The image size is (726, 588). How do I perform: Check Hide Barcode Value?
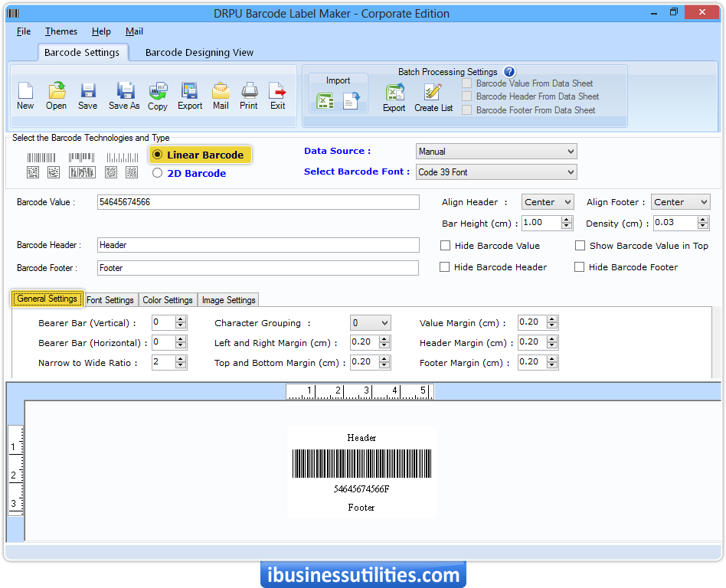click(446, 246)
